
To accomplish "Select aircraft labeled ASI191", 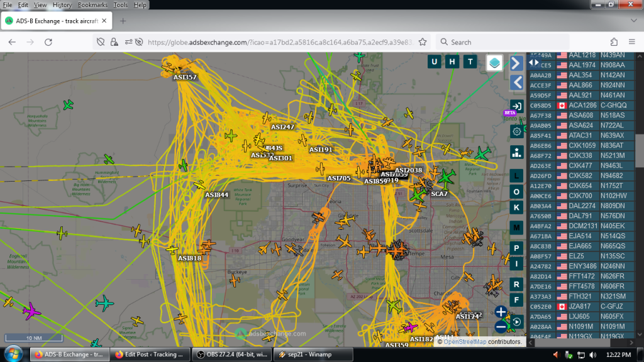I will point(320,150).
